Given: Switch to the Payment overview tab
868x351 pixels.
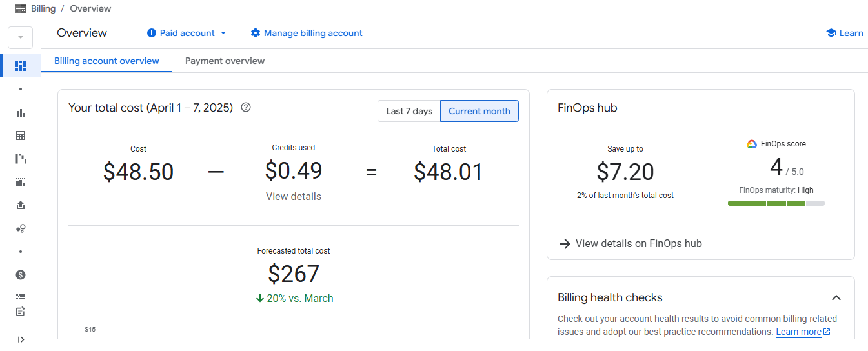Looking at the screenshot, I should [225, 61].
